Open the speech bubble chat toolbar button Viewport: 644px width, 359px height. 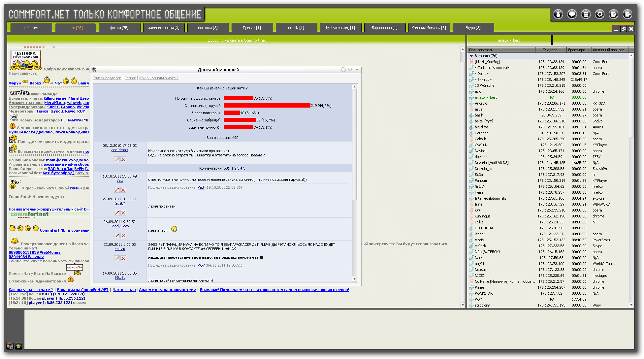pos(572,14)
